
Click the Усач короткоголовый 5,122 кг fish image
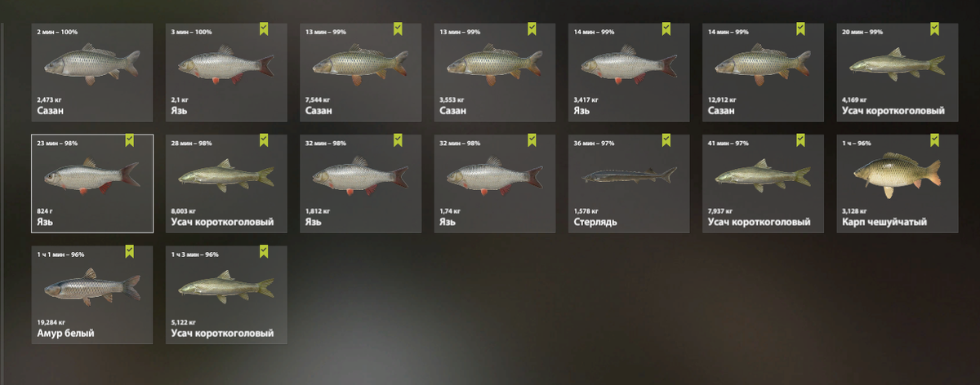coord(226,286)
